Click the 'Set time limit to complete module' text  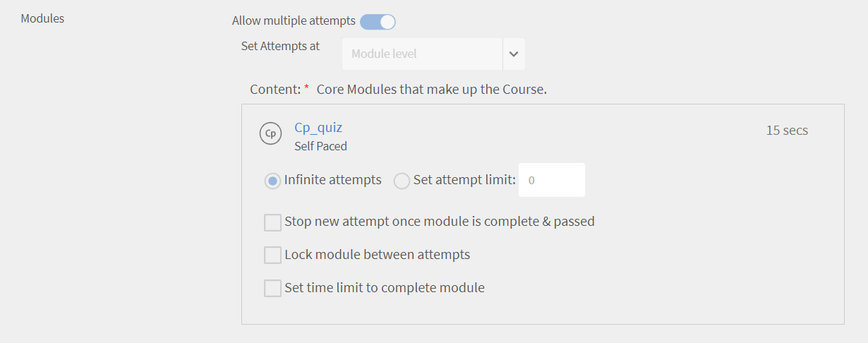[x=384, y=288]
